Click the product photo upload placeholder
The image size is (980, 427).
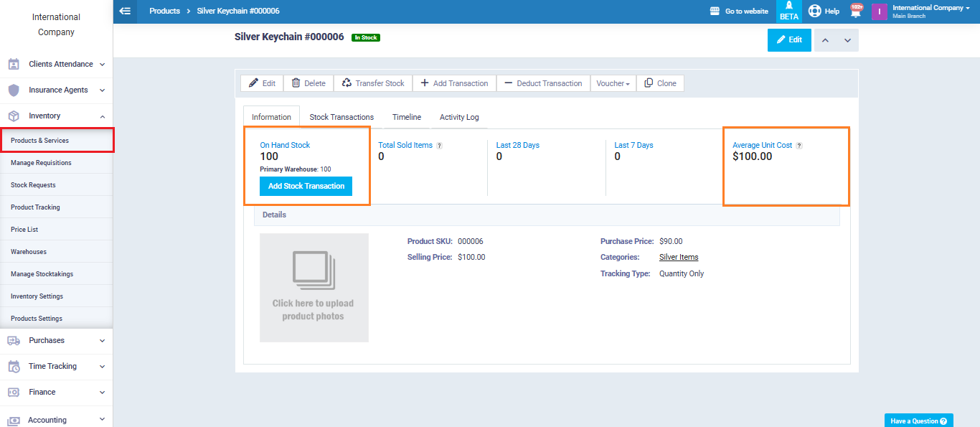pos(314,288)
